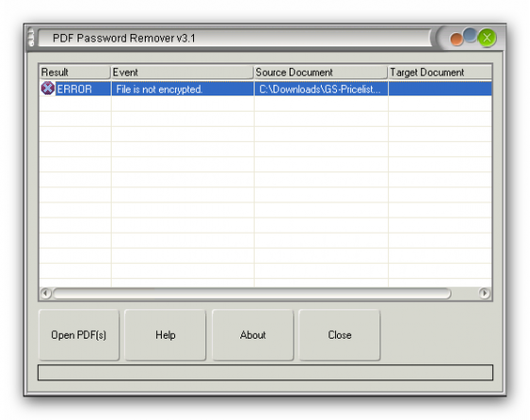The image size is (530, 420).
Task: Click the Source Document column header
Action: 321,72
